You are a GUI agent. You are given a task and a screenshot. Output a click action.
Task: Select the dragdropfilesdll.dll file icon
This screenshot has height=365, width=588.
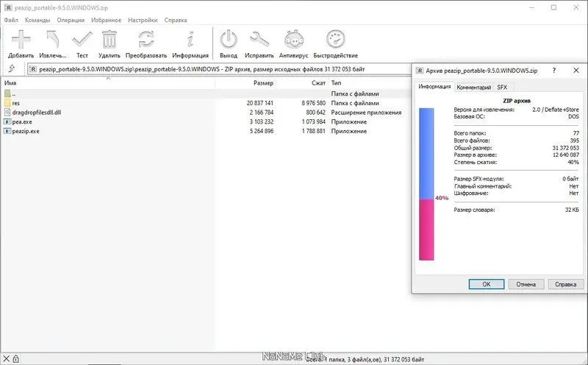coord(7,113)
